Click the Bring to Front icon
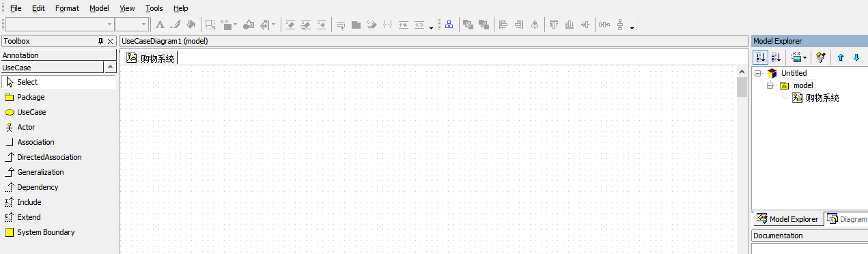The width and height of the screenshot is (868, 254). 468,25
